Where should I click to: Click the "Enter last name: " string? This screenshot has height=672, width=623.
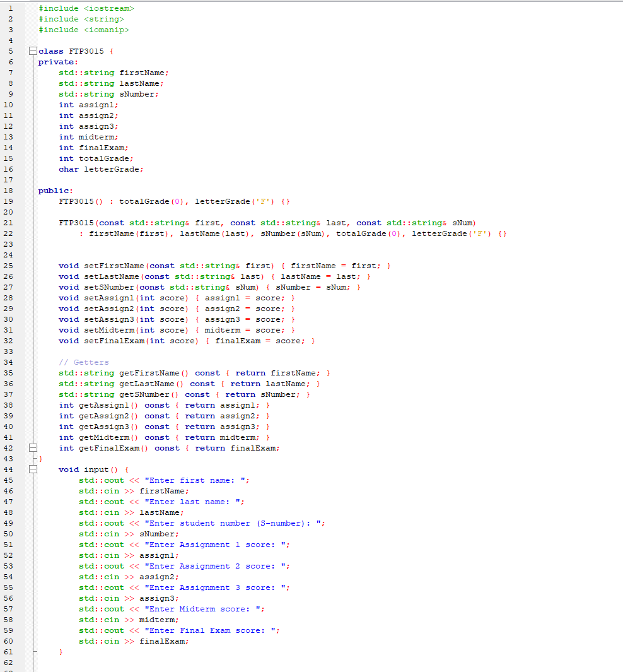click(192, 502)
